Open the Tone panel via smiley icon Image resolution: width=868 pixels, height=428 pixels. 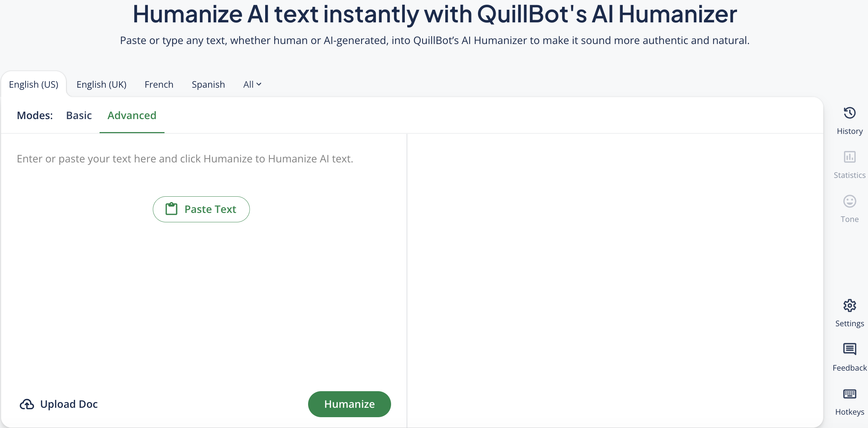click(850, 201)
